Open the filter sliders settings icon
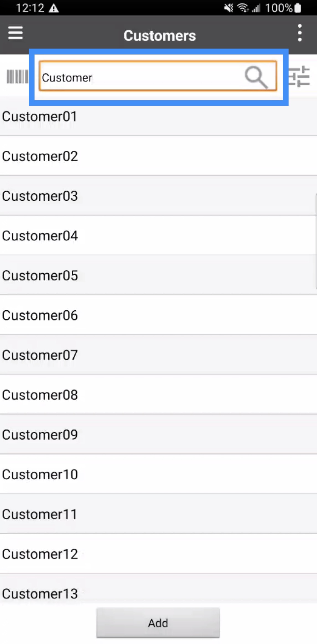317x644 pixels. click(x=300, y=77)
